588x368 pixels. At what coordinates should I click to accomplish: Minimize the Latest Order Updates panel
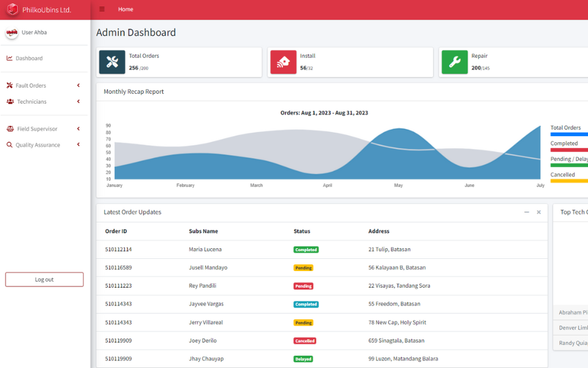[x=527, y=212]
